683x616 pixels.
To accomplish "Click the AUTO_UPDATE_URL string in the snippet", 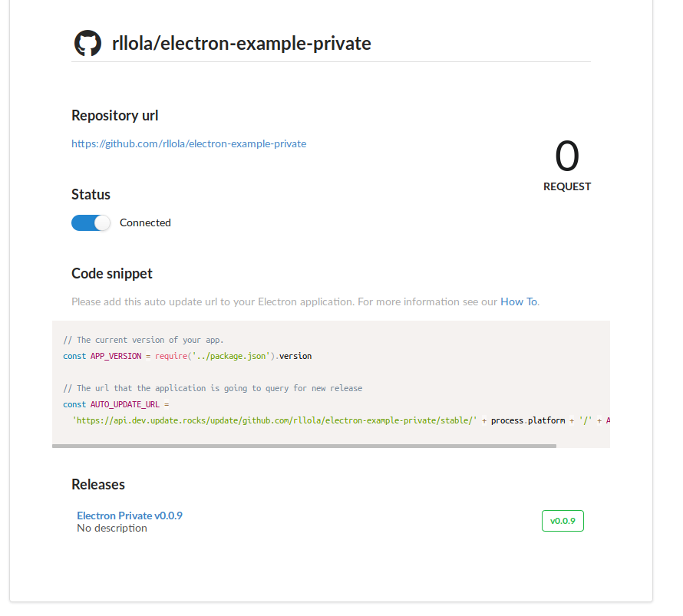I will tap(275, 420).
